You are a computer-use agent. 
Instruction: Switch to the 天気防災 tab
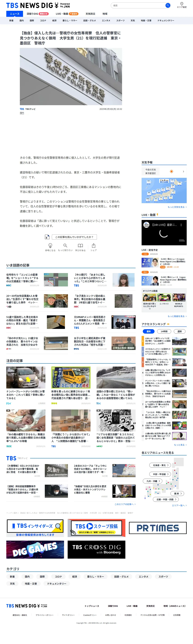pyautogui.click(x=90, y=14)
